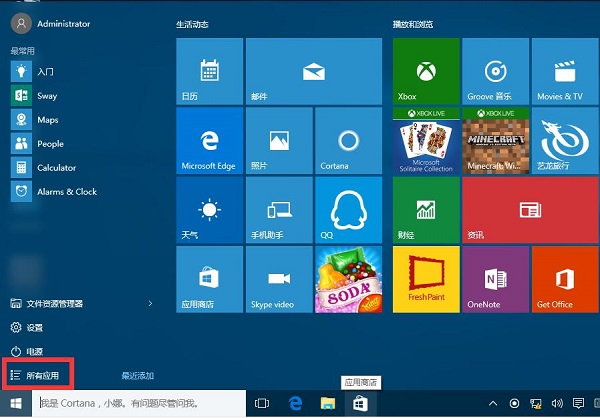Open Task View from the taskbar
Screen dimensions: 600x418
[x=262, y=403]
